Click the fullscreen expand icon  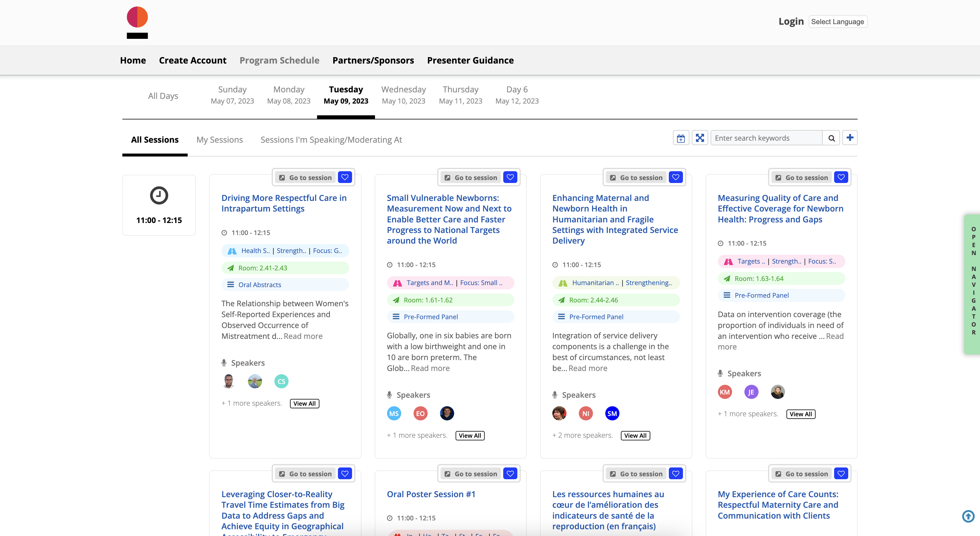[700, 138]
